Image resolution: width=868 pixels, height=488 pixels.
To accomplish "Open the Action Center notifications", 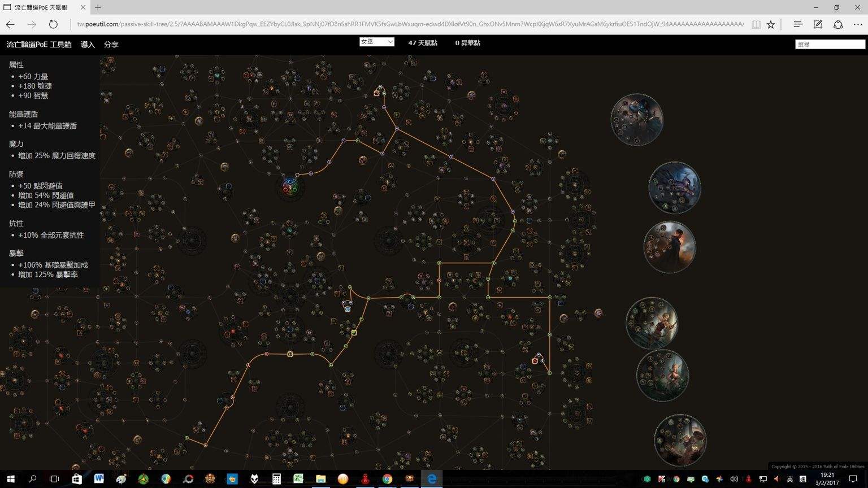I will coord(853,479).
